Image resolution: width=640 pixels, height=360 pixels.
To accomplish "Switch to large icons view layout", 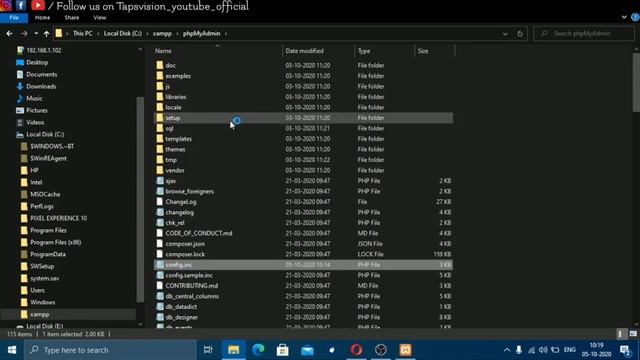I will point(632,334).
